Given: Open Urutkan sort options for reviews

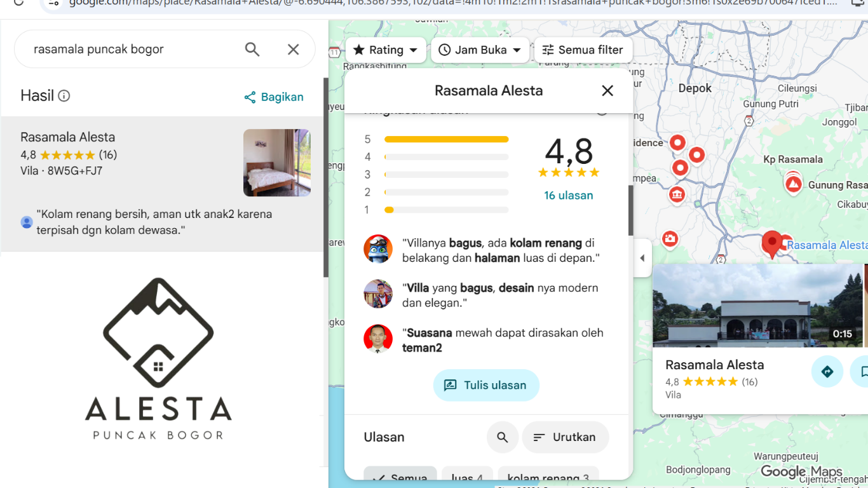Looking at the screenshot, I should [x=565, y=437].
